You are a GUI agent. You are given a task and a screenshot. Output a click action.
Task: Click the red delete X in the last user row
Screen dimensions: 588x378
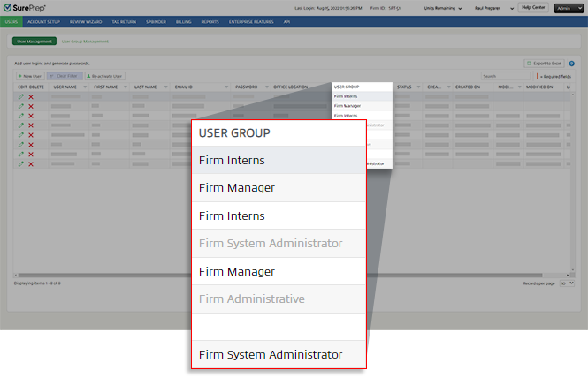point(31,164)
